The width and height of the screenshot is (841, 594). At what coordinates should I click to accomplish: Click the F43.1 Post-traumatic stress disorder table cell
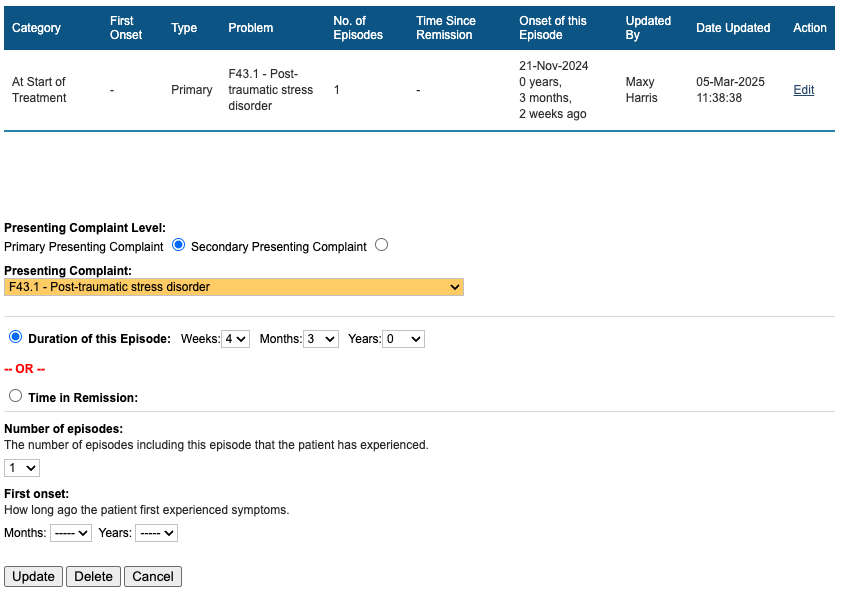click(263, 90)
